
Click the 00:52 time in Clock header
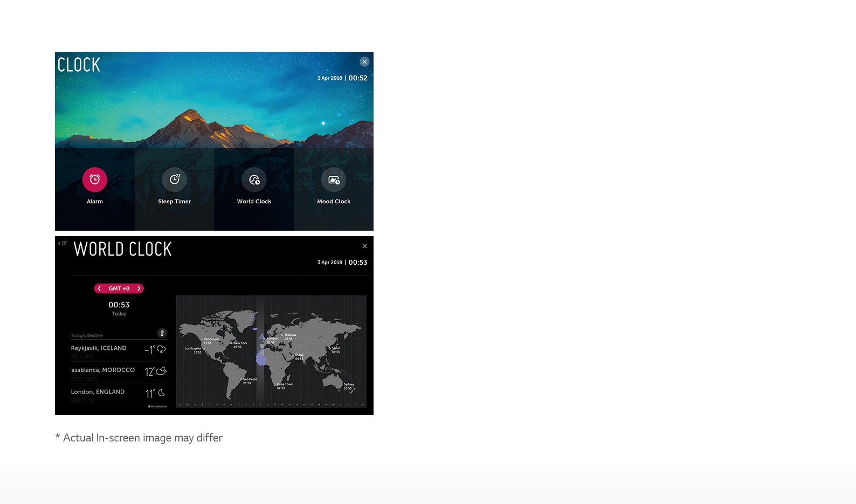358,78
